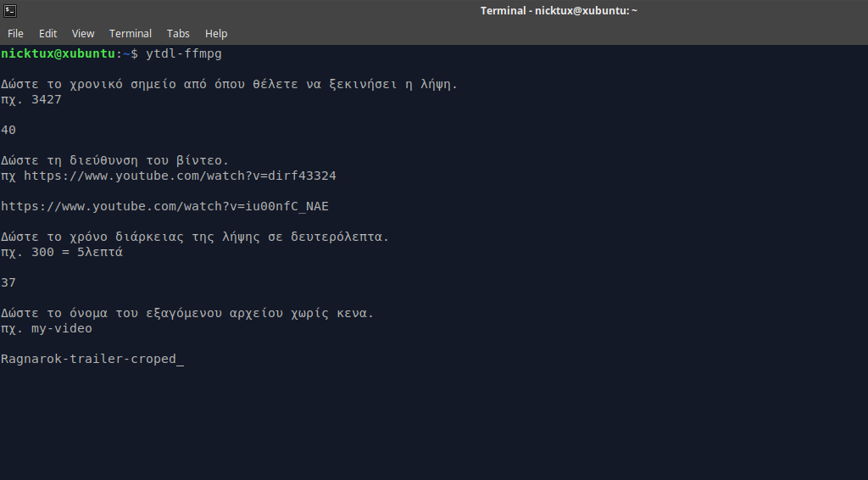Click the text cursor after the filename
The height and width of the screenshot is (480, 868).
tap(181, 360)
